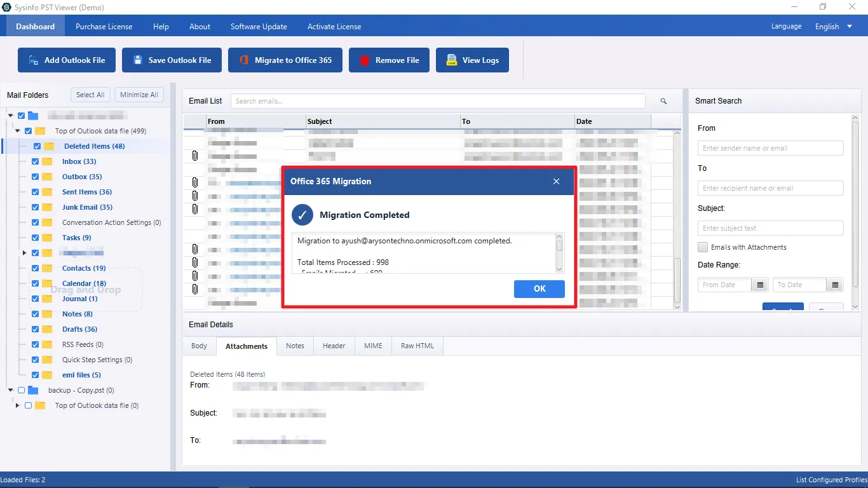Open the From Date calendar picker icon

tap(760, 285)
